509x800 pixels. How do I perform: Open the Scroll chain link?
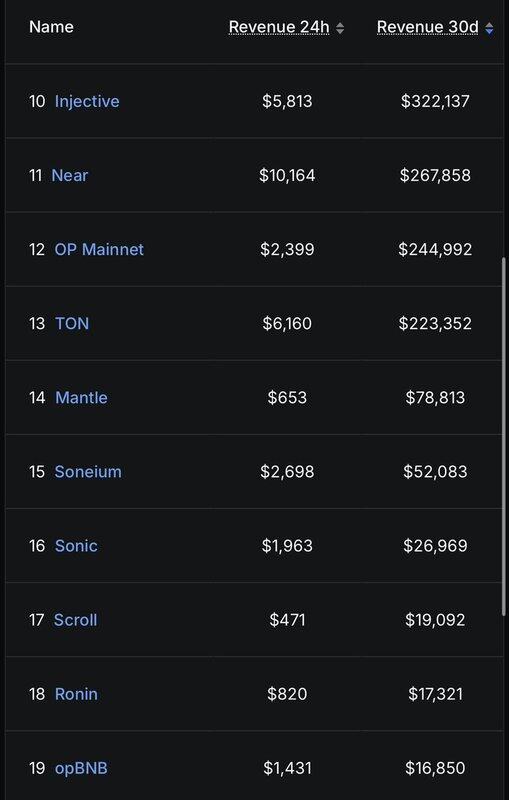coord(75,619)
